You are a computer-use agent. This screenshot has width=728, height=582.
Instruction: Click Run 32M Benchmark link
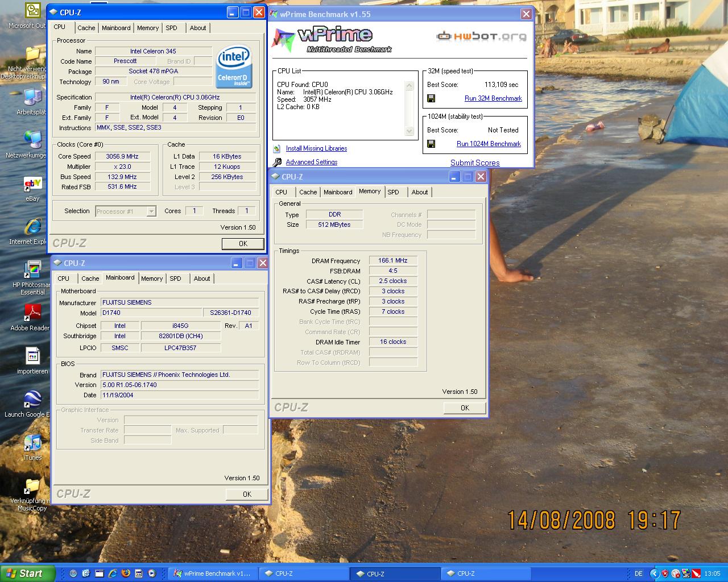click(x=493, y=98)
